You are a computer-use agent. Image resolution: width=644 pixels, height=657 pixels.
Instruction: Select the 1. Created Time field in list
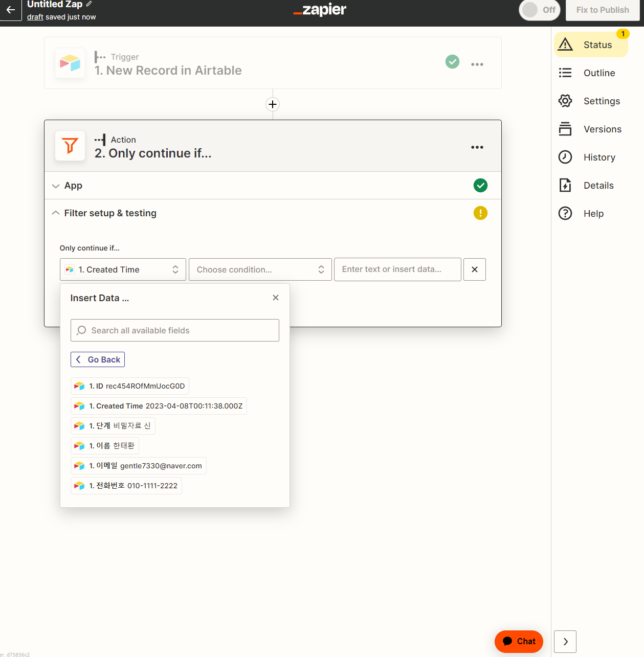tap(159, 406)
